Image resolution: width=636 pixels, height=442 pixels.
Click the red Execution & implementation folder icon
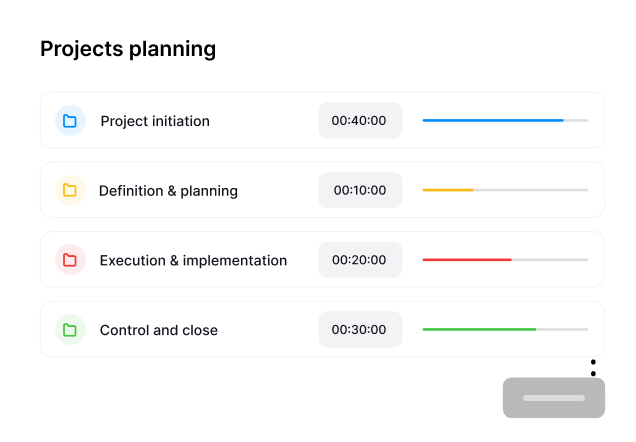70,260
